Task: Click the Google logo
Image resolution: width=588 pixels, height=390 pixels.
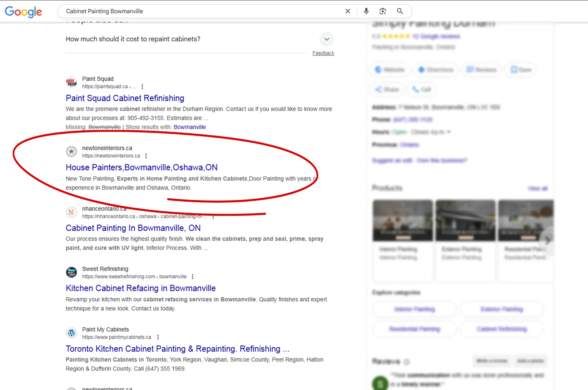Action: pyautogui.click(x=23, y=12)
